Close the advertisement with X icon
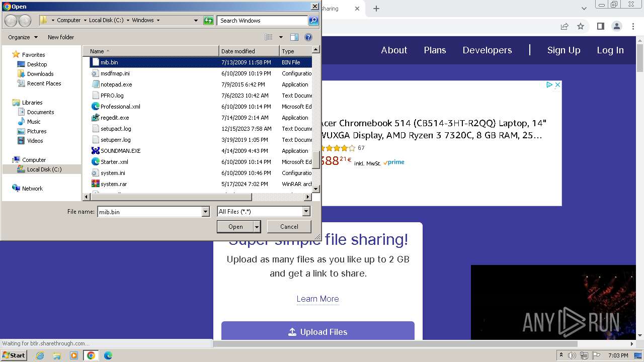Screen dimensions: 644x362 point(557,85)
